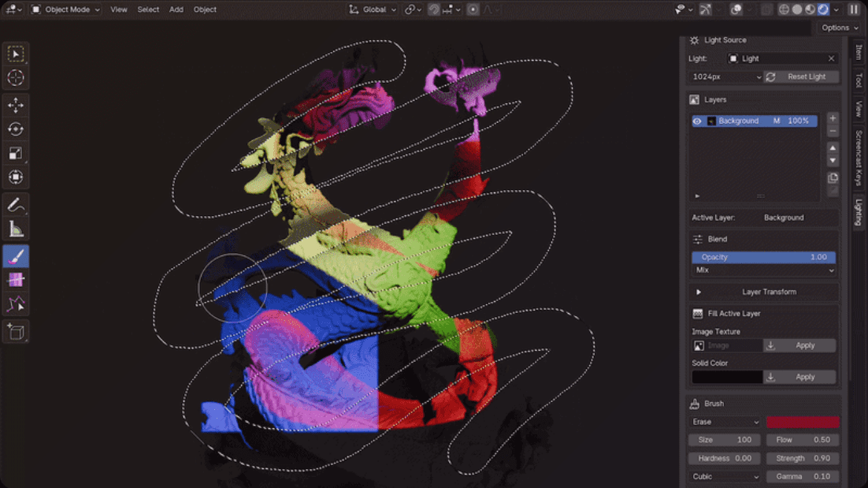Click the red brush color swatch
The width and height of the screenshot is (868, 488).
[803, 422]
